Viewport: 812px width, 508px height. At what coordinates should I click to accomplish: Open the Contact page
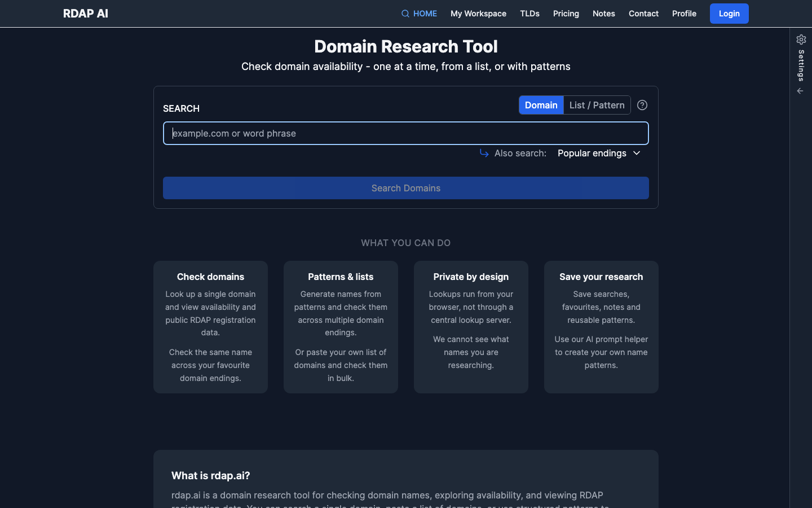pyautogui.click(x=643, y=14)
